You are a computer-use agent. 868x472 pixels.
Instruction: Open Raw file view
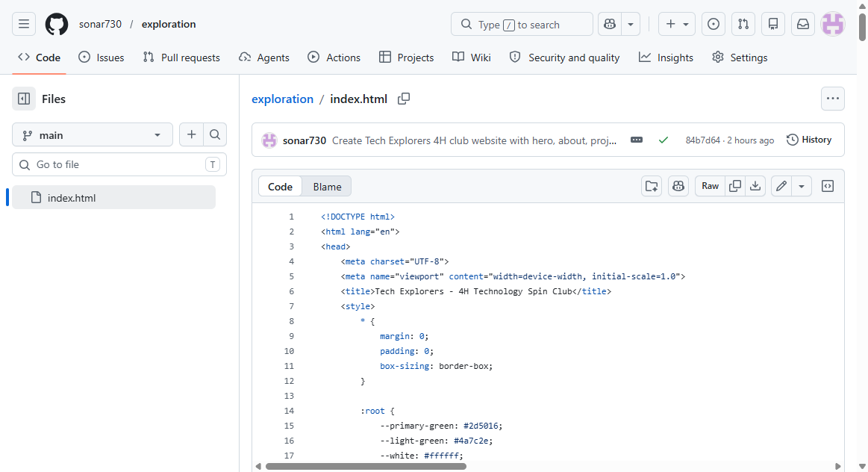pyautogui.click(x=711, y=186)
